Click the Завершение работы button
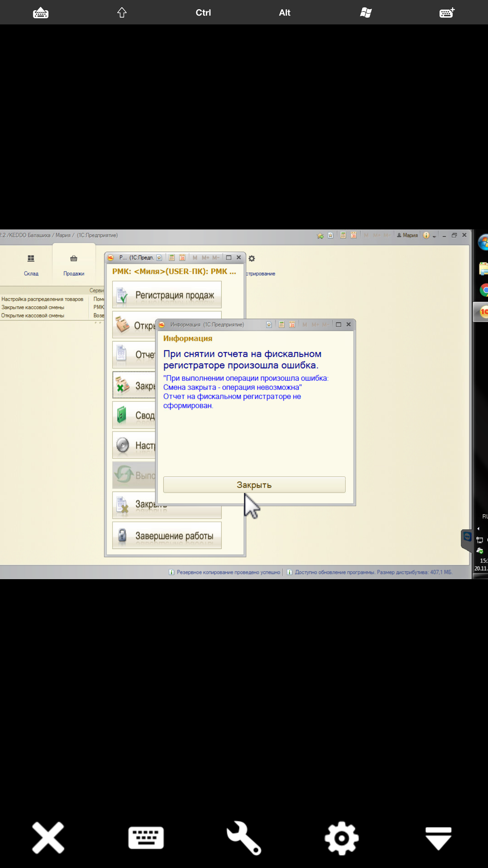 [x=167, y=535]
